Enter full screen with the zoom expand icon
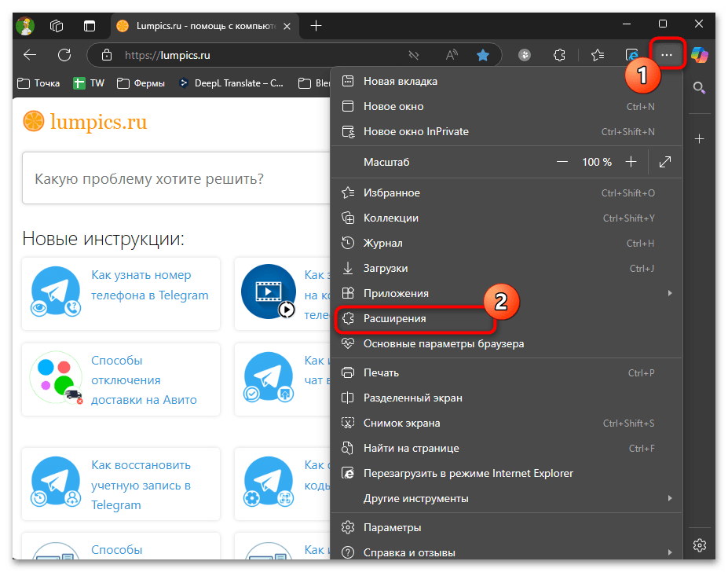 coord(665,162)
